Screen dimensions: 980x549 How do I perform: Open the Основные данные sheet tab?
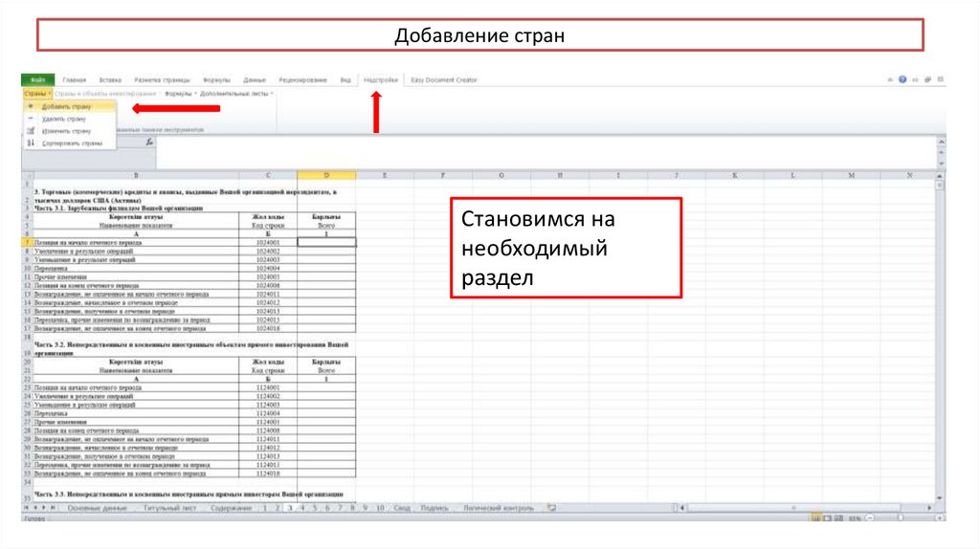(x=97, y=508)
